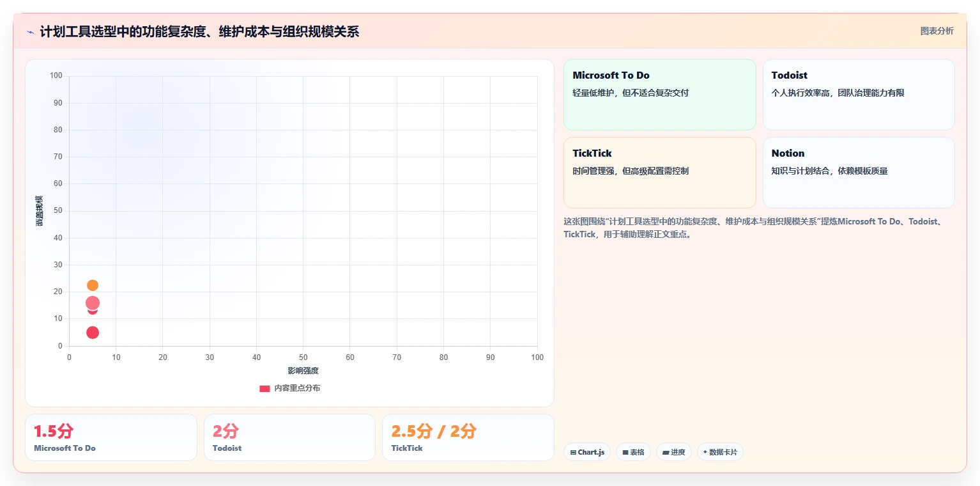This screenshot has width=980, height=486.
Task: Click the orange bubble in the chart
Action: (93, 285)
